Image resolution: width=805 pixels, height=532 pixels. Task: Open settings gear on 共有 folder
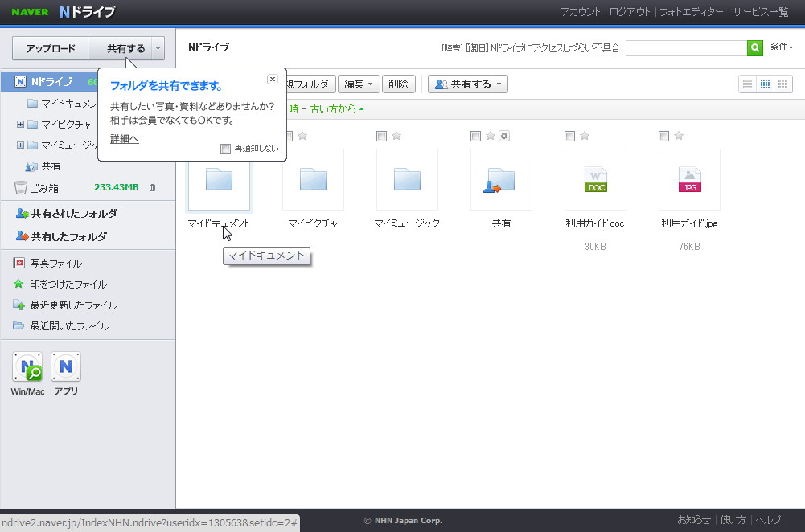pos(504,136)
